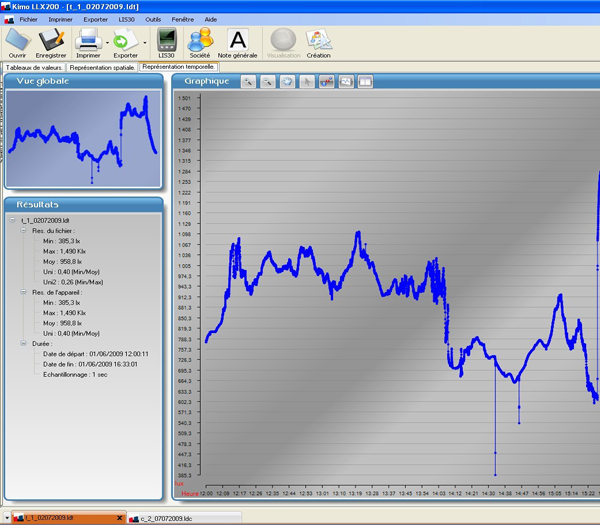Viewport: 600px width, 525px height.
Task: Open the Société people icon
Action: (x=200, y=40)
